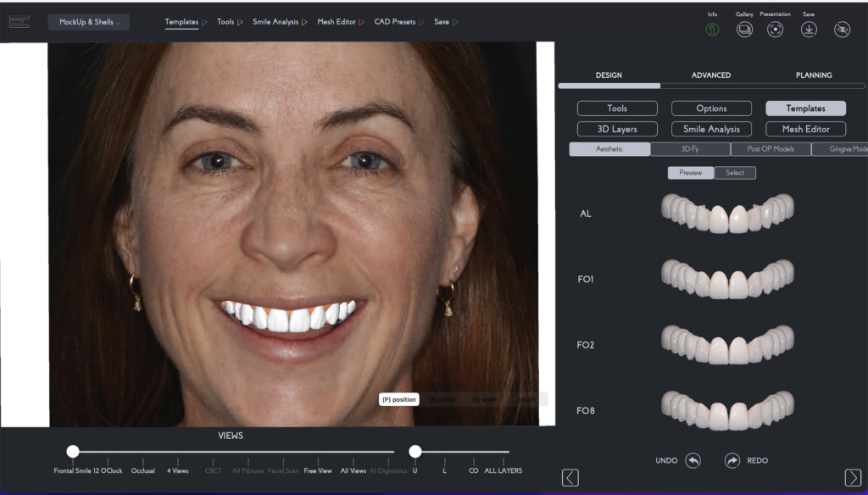Open the Info panel via green info icon

[712, 28]
